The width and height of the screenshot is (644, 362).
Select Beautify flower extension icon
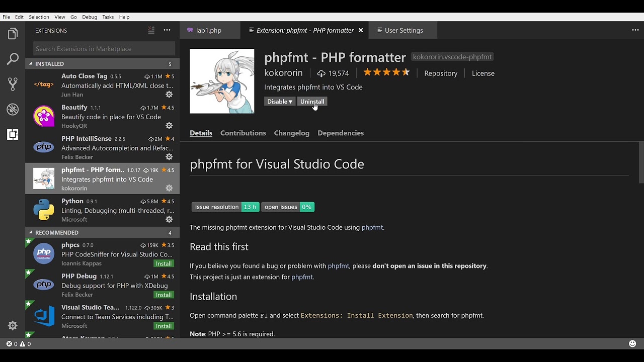[x=44, y=116]
